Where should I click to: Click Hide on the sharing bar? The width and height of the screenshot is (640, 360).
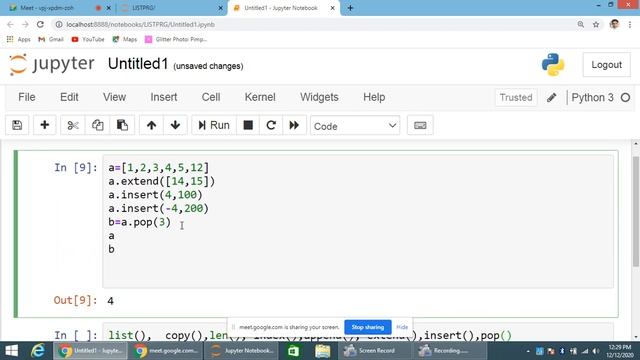[402, 327]
